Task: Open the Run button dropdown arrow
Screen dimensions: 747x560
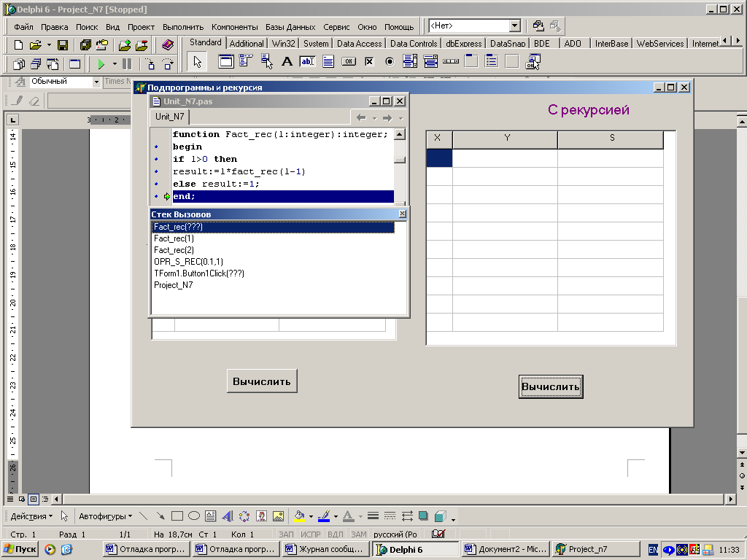Action: 115,64
